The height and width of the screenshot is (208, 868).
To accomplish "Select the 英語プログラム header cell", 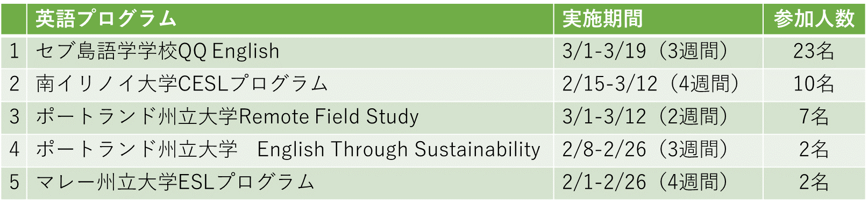I will pos(290,19).
